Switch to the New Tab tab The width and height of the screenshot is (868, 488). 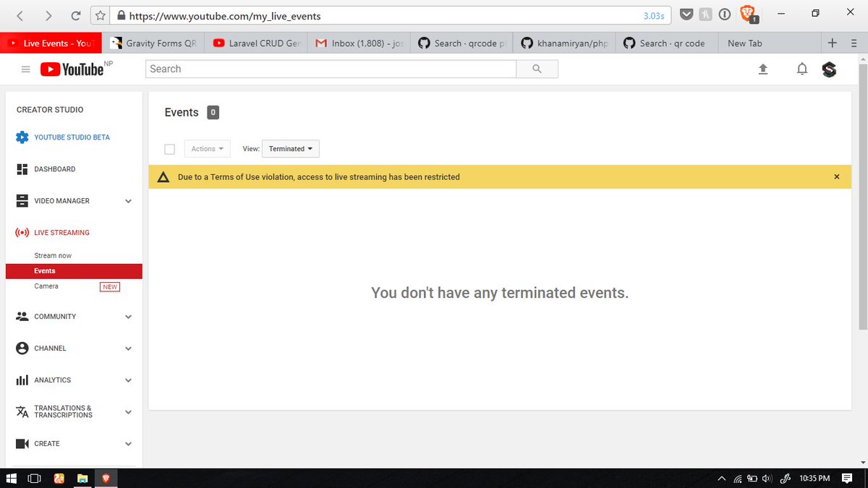770,43
